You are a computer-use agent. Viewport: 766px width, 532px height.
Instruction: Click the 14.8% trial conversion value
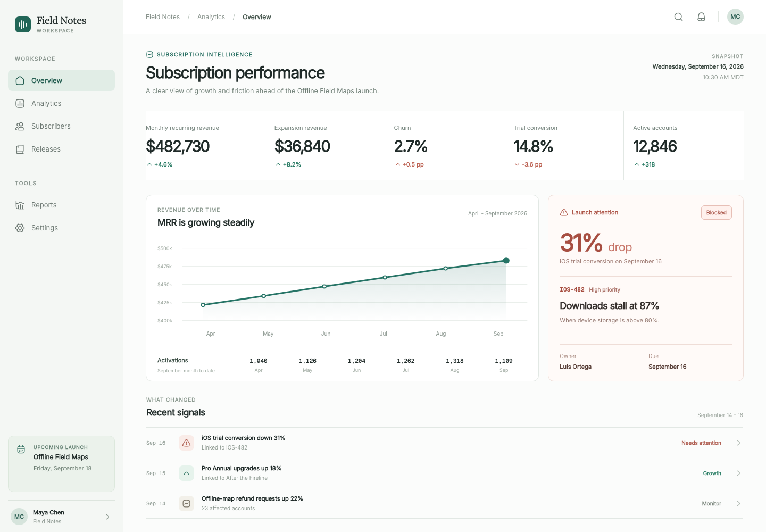coord(533,146)
